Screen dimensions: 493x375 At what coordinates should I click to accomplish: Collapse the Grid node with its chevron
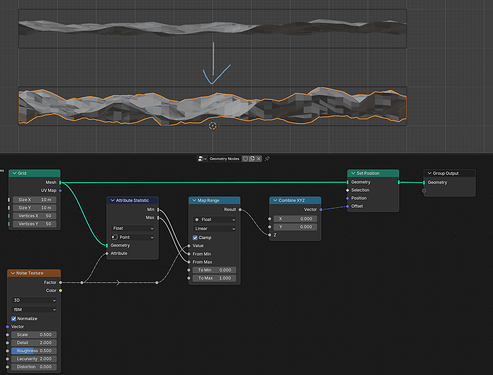point(14,173)
